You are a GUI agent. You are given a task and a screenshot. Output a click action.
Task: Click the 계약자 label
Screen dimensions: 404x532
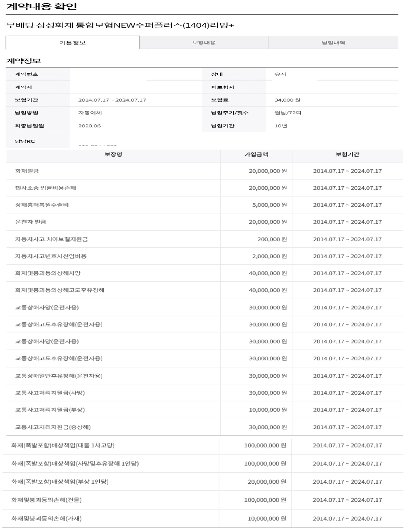[x=23, y=87]
